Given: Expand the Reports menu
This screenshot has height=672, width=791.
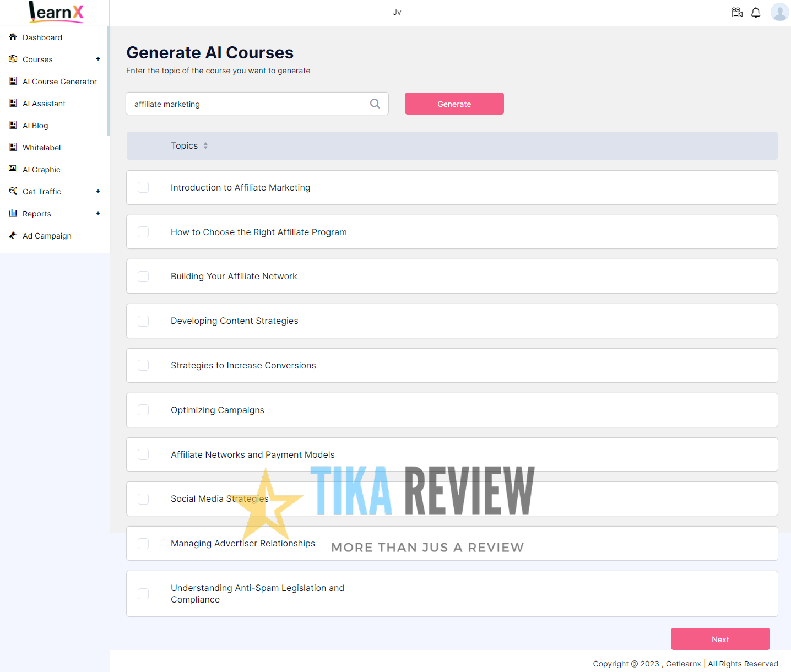Looking at the screenshot, I should coord(98,213).
